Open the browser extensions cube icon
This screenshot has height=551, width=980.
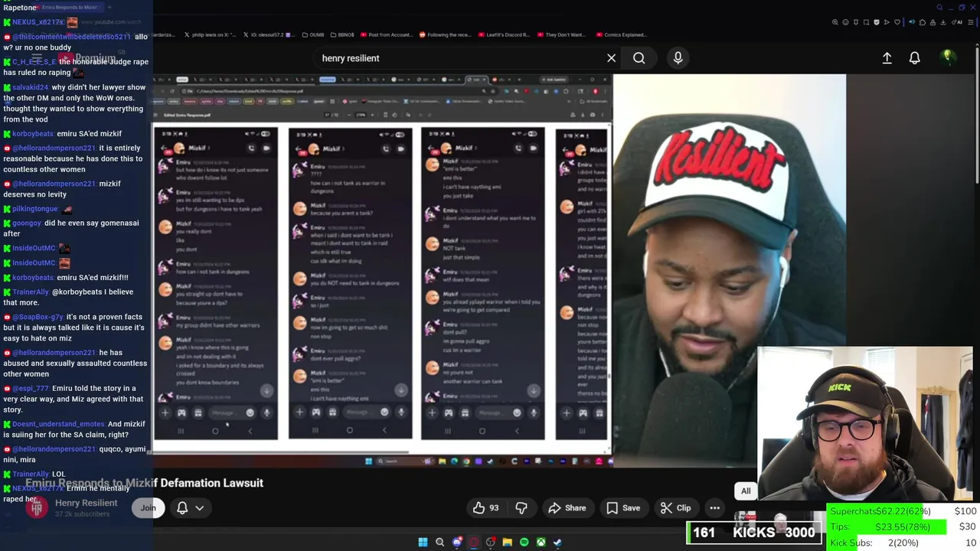click(x=923, y=22)
